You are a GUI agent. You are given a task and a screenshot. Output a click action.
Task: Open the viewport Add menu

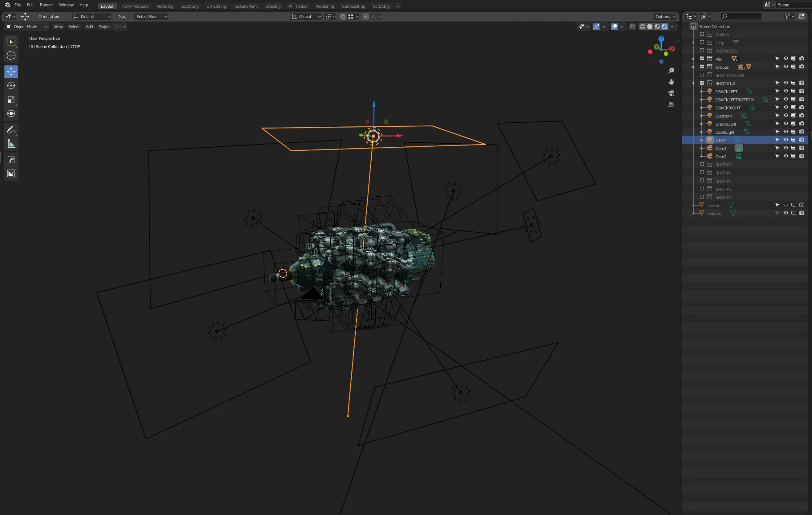click(89, 27)
